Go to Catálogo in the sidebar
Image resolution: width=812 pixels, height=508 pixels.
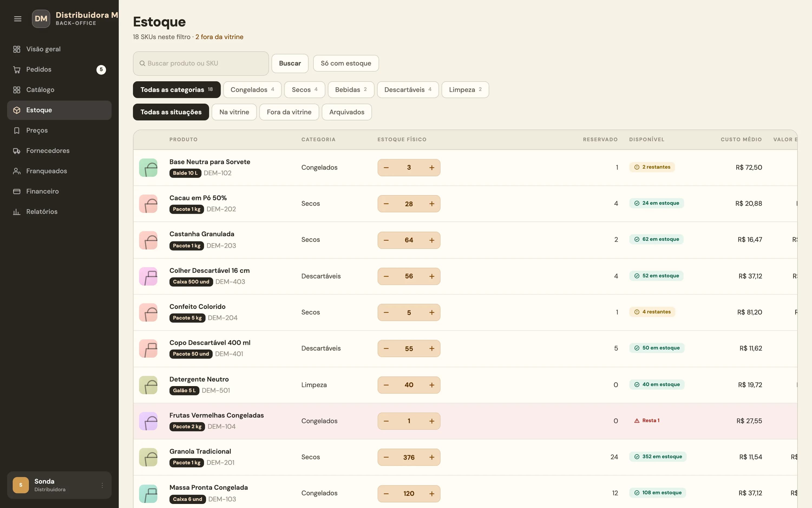(x=59, y=90)
